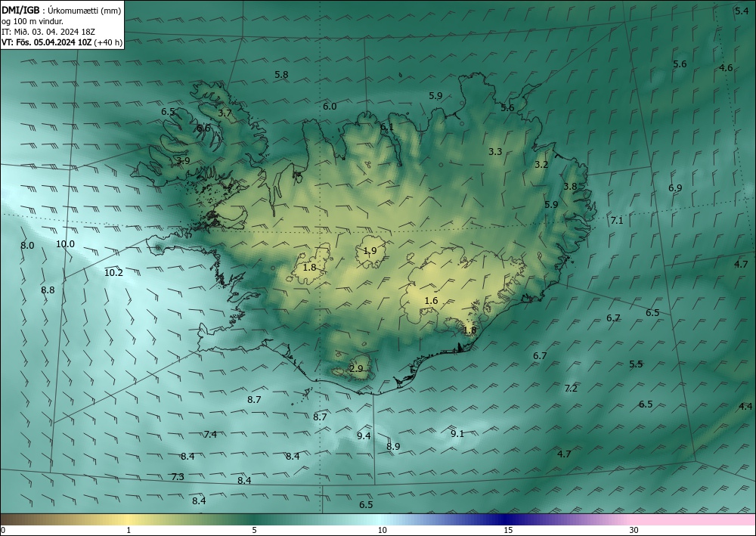Select the 3.7 value in the Westfjords
The height and width of the screenshot is (536, 756).
pos(225,113)
